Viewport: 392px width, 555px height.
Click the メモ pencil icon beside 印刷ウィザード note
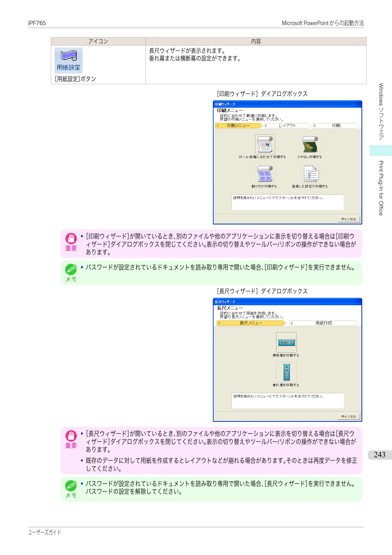point(71,269)
